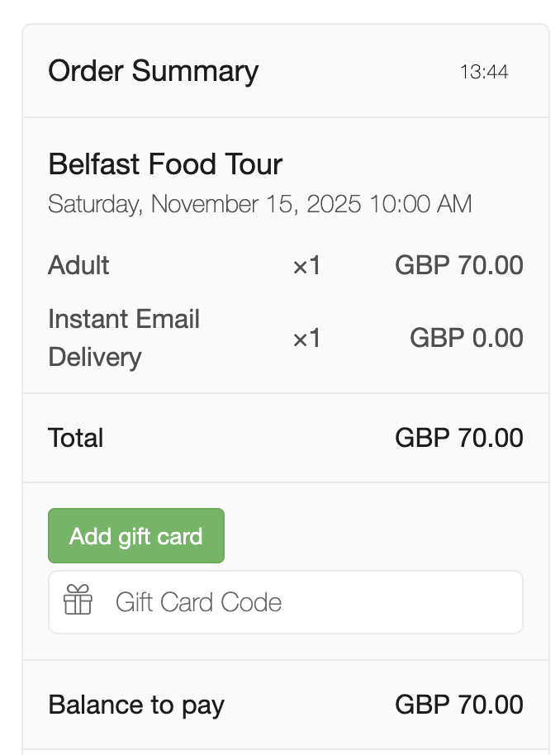
Task: Click the word Delivery on the second line
Action: (x=95, y=358)
